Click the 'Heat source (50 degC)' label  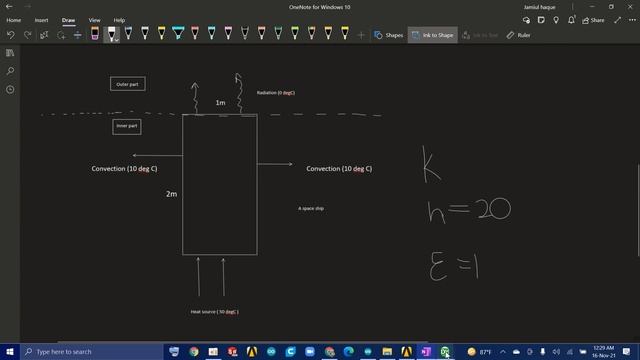click(215, 311)
